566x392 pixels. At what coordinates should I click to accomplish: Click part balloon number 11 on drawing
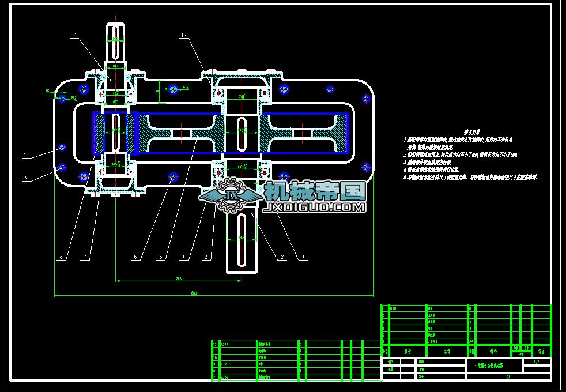coord(74,35)
